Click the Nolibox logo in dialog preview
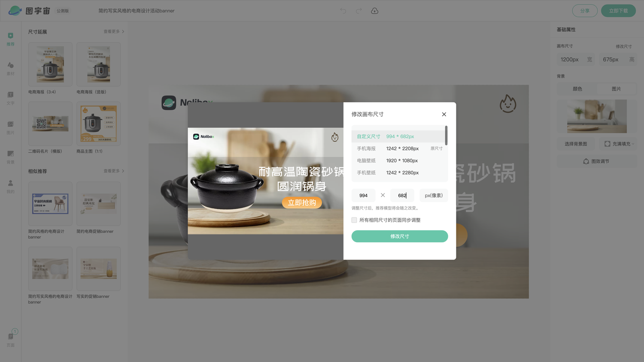 coord(204,136)
